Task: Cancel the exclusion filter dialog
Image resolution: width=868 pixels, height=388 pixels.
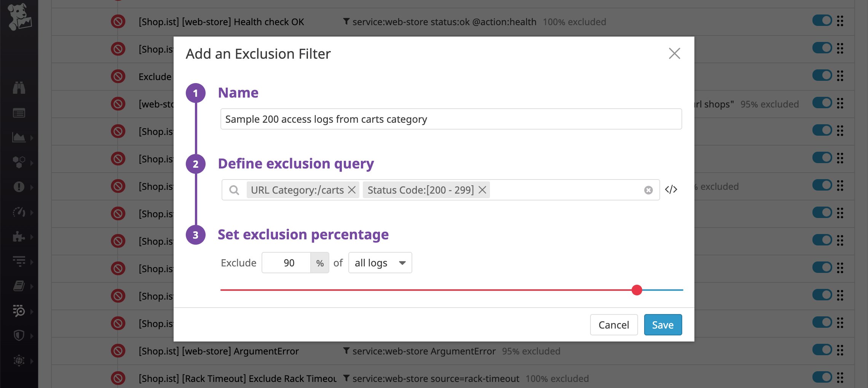Action: tap(614, 325)
